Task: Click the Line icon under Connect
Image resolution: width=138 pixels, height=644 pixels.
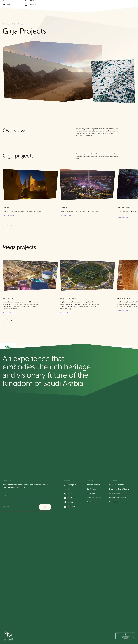Action: click(x=65, y=494)
